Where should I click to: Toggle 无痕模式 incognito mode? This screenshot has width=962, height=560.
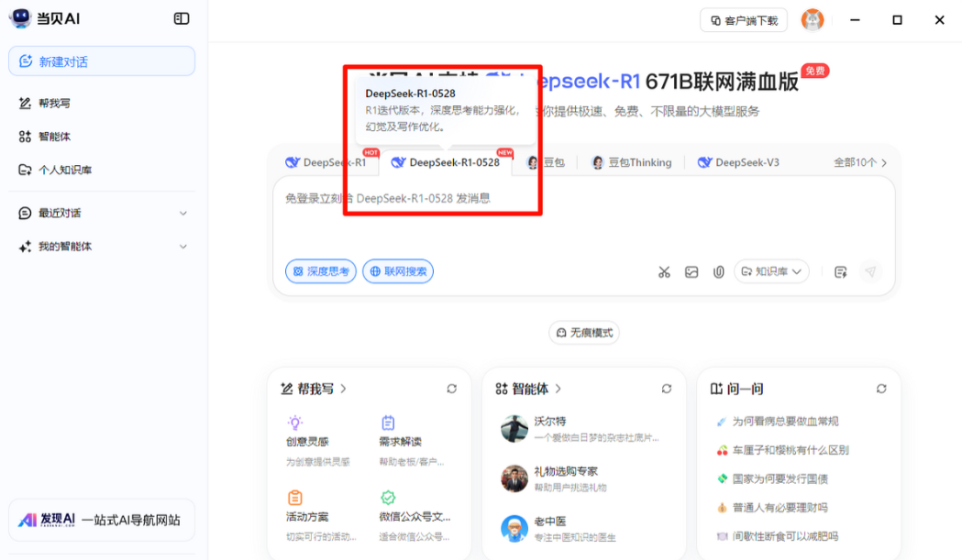tap(584, 333)
